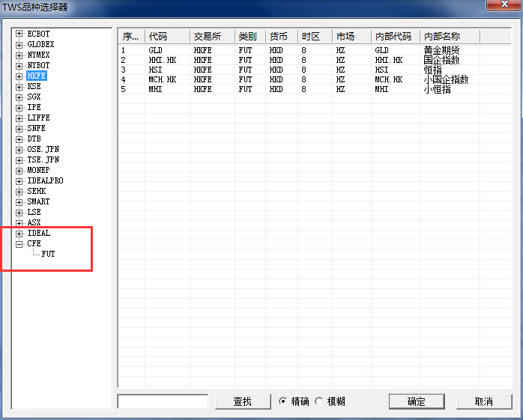Screen dimensions: 523x420
Task: Select the MONEP tree item
Action: (x=38, y=170)
